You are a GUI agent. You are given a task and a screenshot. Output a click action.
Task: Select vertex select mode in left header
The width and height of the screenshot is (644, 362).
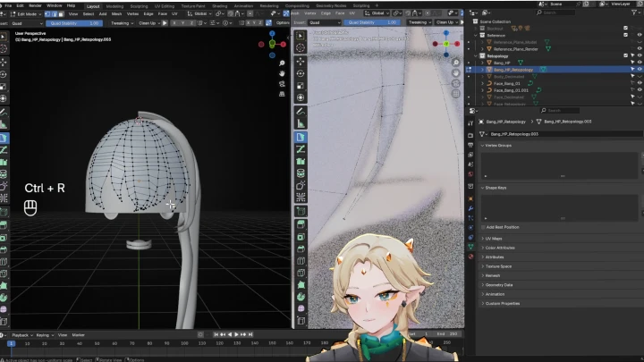[x=47, y=14]
